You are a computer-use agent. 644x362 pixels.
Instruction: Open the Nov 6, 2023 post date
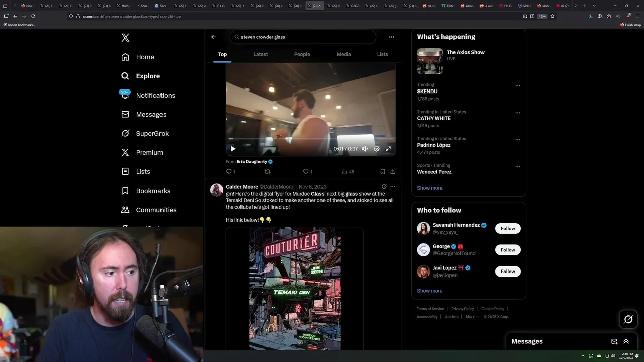pyautogui.click(x=312, y=187)
